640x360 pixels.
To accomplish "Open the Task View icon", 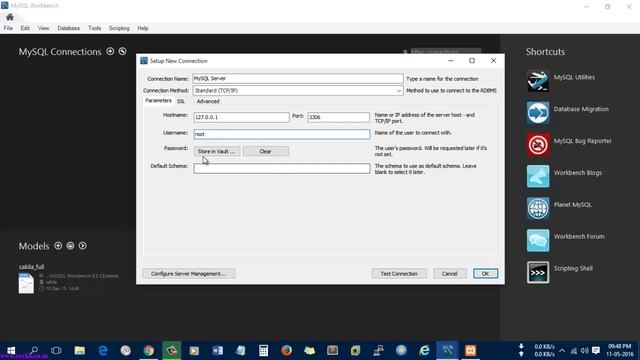I will tap(56, 351).
